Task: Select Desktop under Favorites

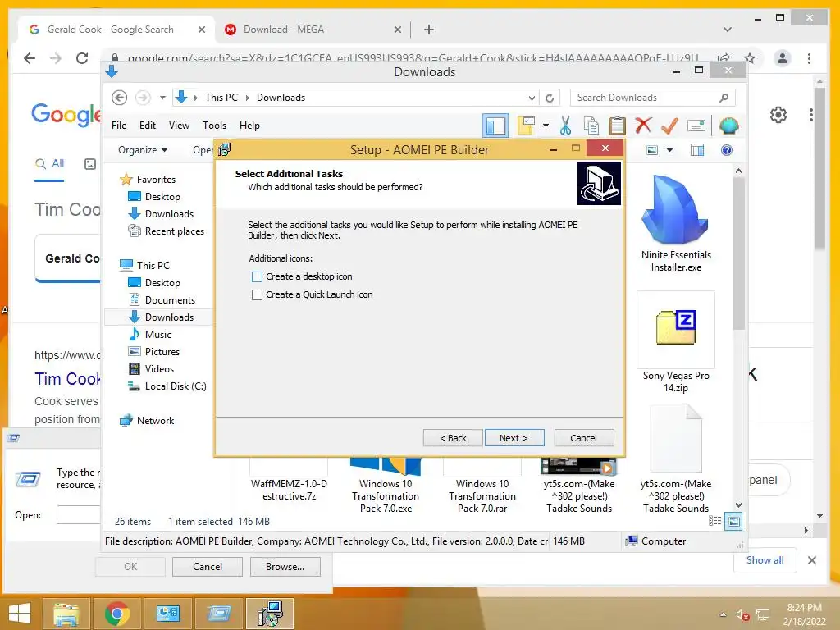Action: tap(162, 197)
